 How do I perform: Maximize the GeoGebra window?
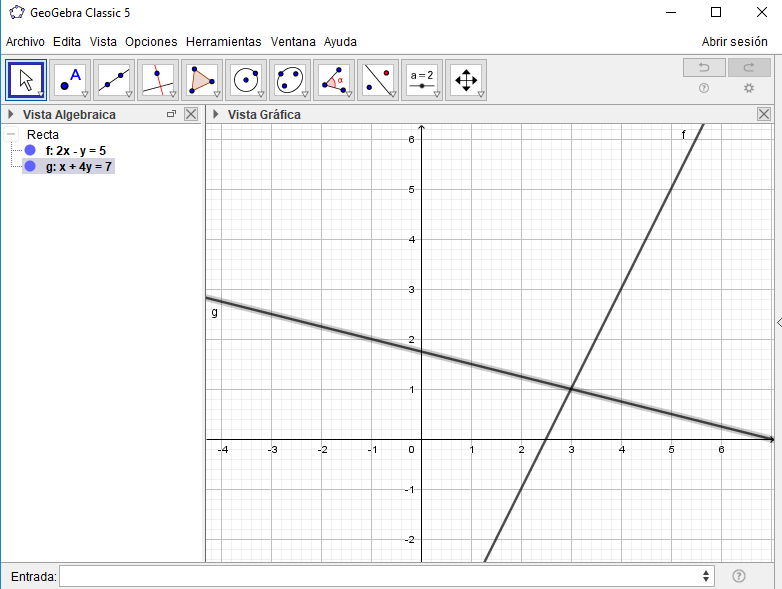716,12
